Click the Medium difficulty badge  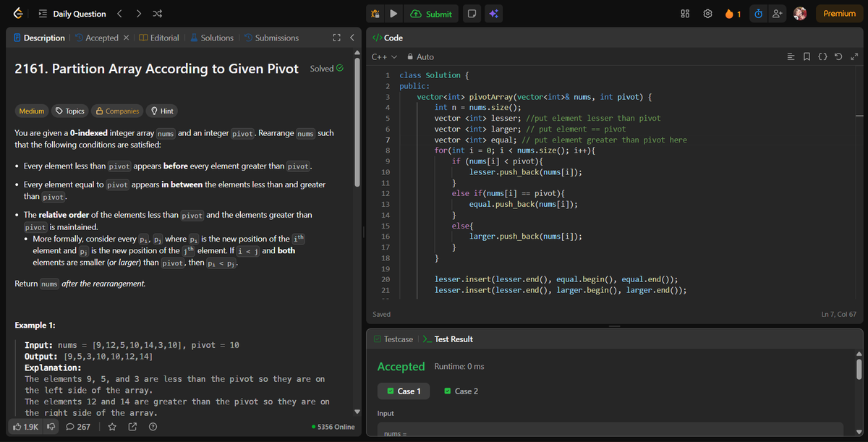tap(31, 111)
